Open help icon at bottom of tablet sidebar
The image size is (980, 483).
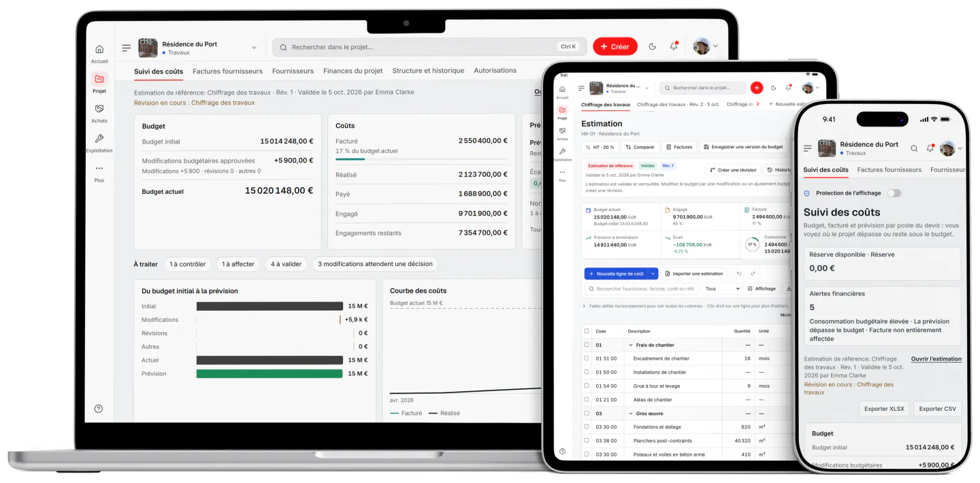[562, 451]
